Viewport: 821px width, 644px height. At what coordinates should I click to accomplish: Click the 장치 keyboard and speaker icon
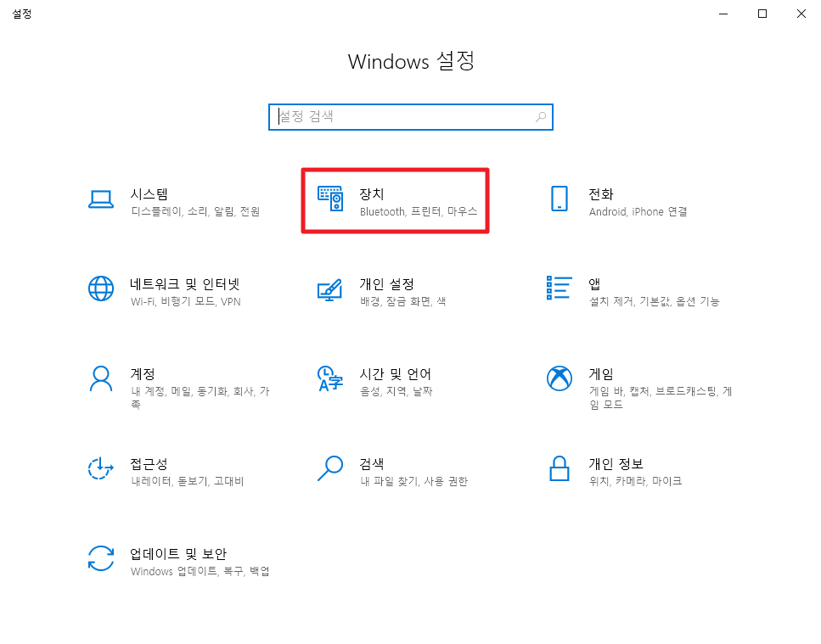[x=330, y=199]
